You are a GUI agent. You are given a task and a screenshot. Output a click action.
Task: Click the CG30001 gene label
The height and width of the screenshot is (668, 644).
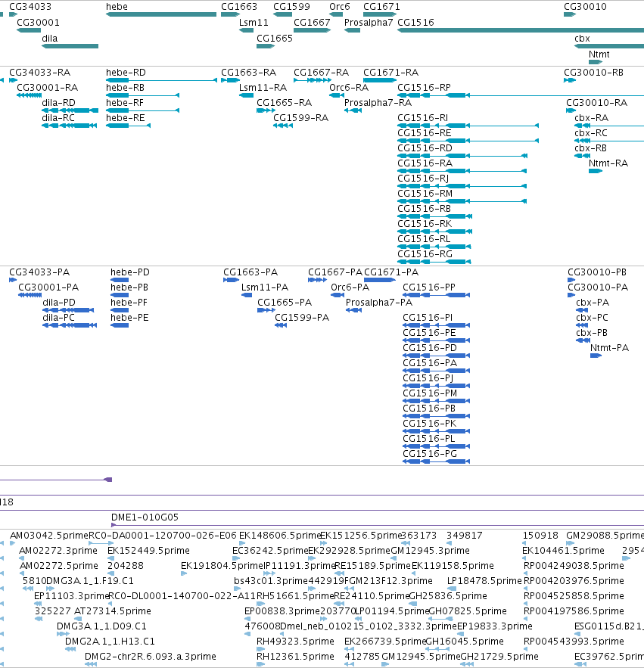pos(38,23)
